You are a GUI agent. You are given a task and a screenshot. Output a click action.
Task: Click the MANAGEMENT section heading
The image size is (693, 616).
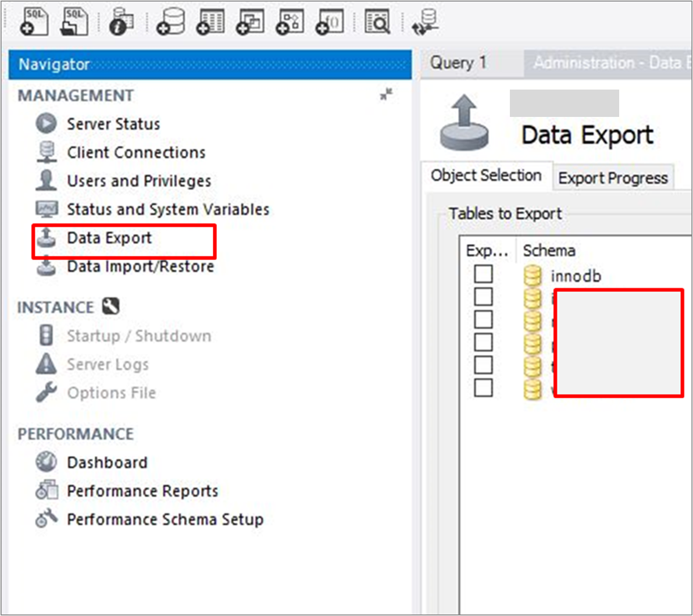tap(76, 95)
